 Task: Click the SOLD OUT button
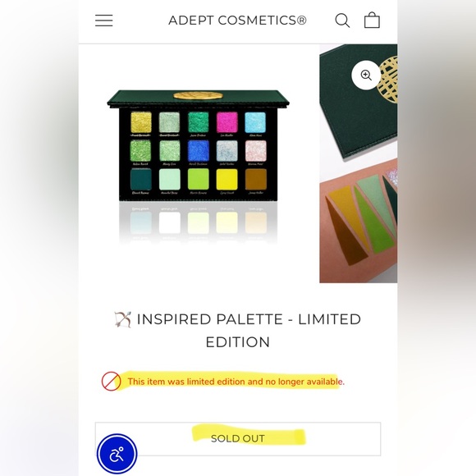coord(238,439)
